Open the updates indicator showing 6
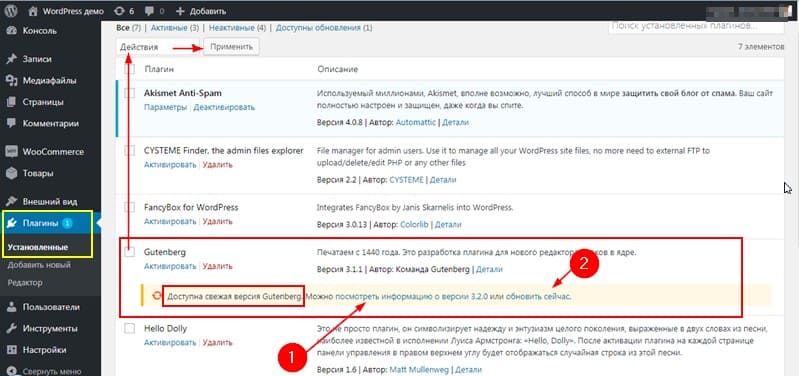This screenshot has width=799, height=376. coord(125,11)
